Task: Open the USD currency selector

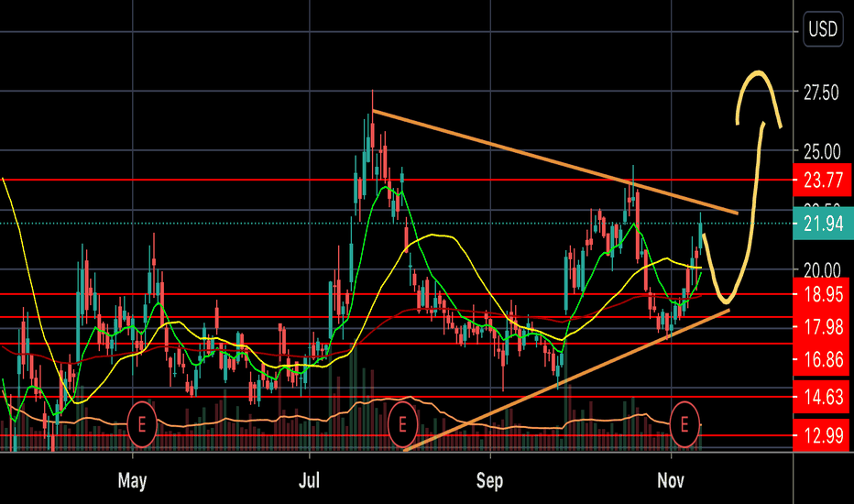Action: [823, 28]
